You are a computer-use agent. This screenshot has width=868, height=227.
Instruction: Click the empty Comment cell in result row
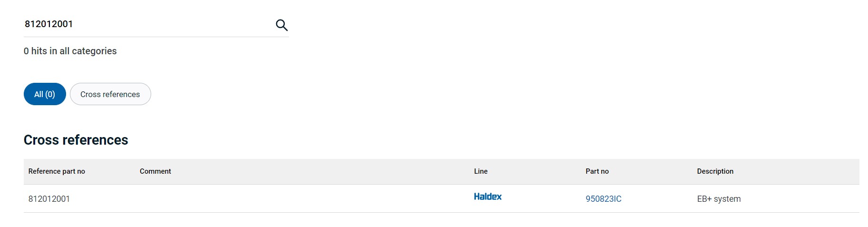(302, 199)
